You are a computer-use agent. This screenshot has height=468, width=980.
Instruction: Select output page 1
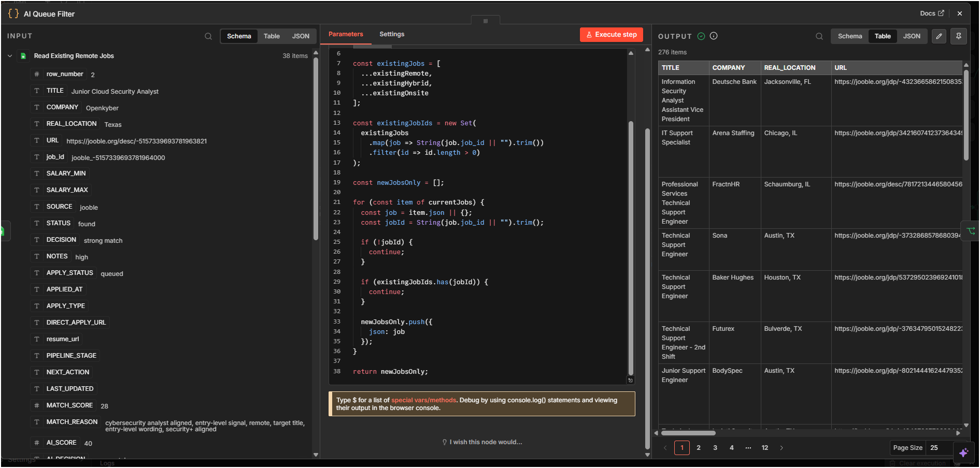click(682, 448)
